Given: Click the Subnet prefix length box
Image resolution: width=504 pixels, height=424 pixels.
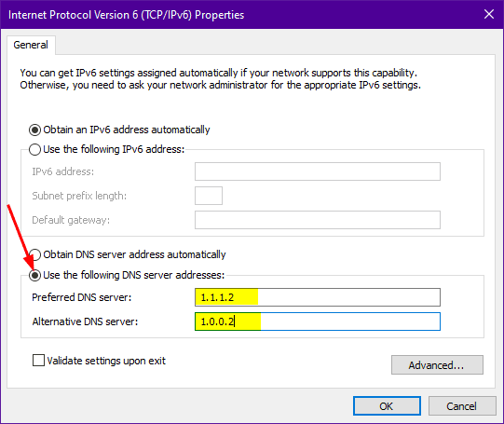Looking at the screenshot, I should coord(209,196).
